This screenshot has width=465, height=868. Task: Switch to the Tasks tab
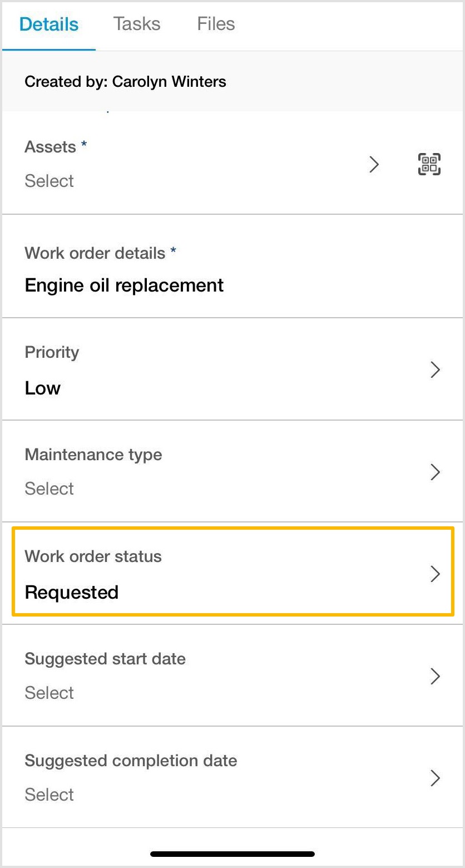point(136,23)
